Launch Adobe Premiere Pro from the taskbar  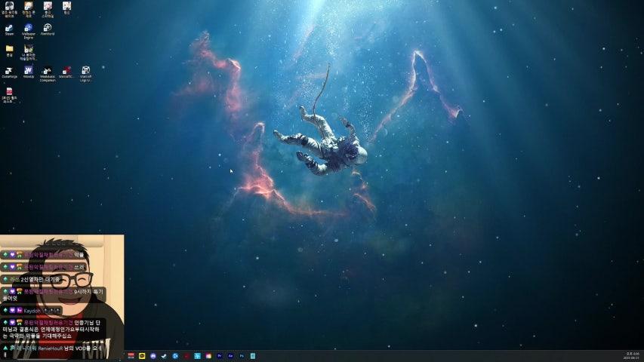point(219,356)
